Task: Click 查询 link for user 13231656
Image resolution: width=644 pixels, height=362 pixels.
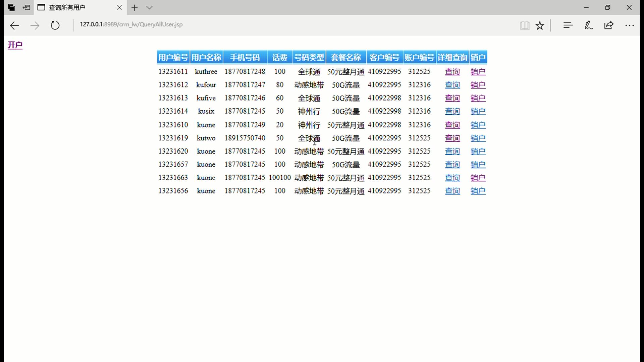Action: click(x=452, y=191)
